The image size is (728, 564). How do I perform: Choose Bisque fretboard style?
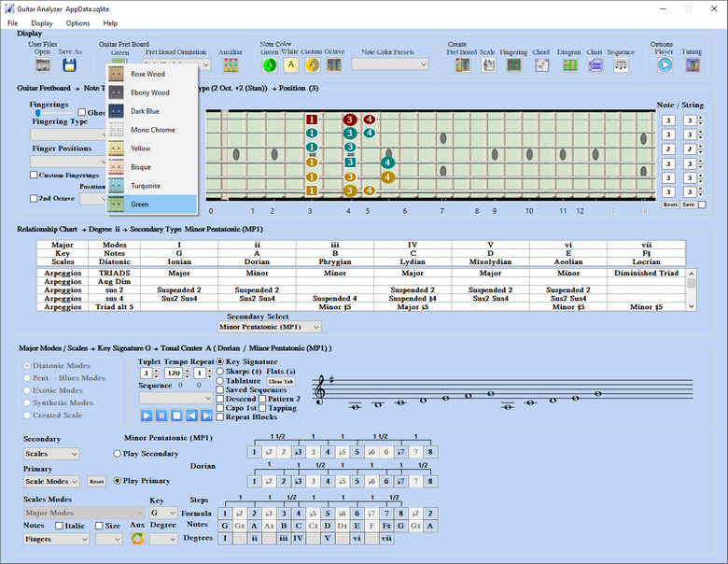coord(152,167)
